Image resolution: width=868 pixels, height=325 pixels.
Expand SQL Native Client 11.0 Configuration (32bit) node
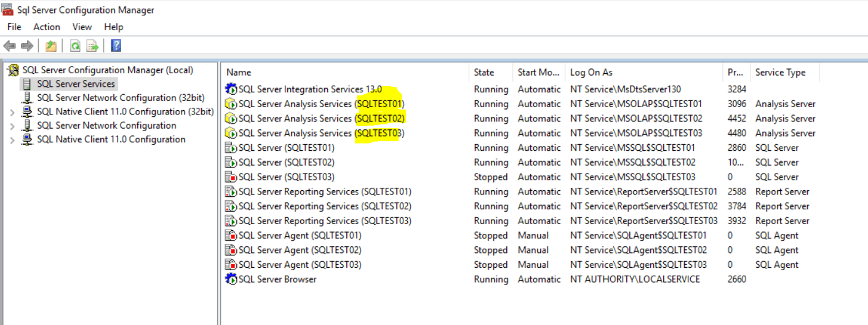(12, 112)
